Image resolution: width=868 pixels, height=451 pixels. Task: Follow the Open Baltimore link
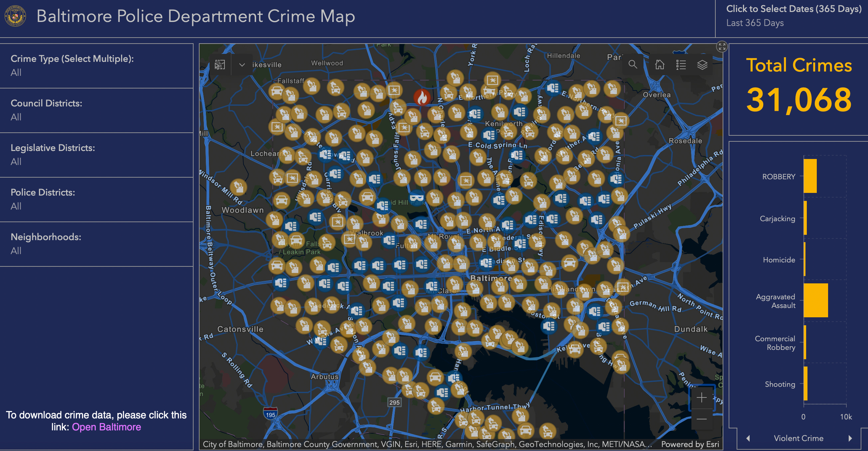[106, 427]
